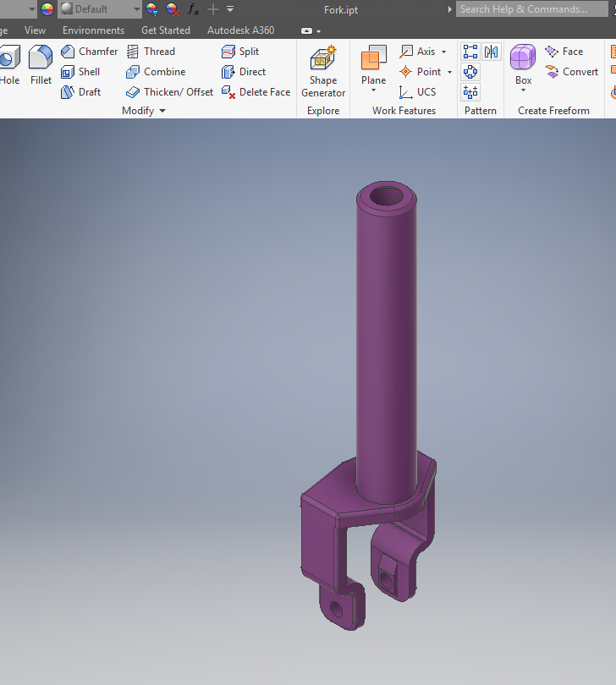The width and height of the screenshot is (616, 685).
Task: Click the Adjust appearance icon
Action: pyautogui.click(x=151, y=9)
